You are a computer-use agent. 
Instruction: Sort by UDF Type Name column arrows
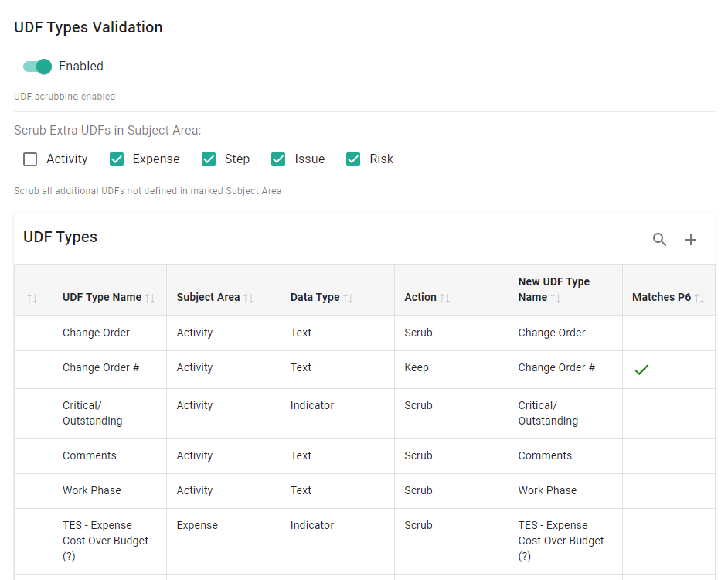150,298
